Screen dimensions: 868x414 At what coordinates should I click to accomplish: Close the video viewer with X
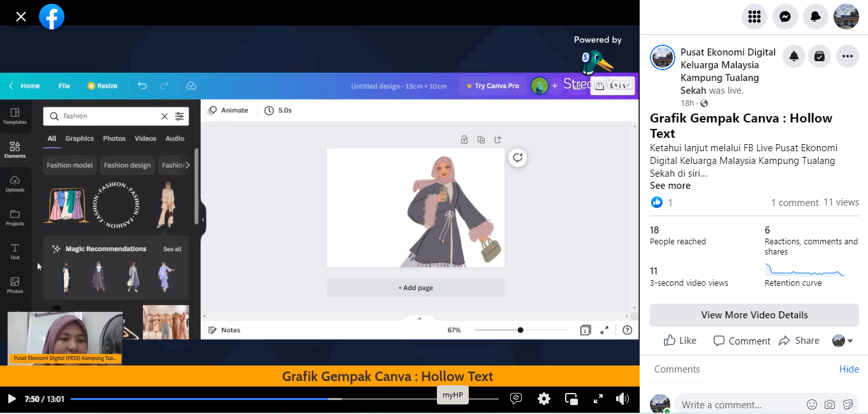pos(21,17)
